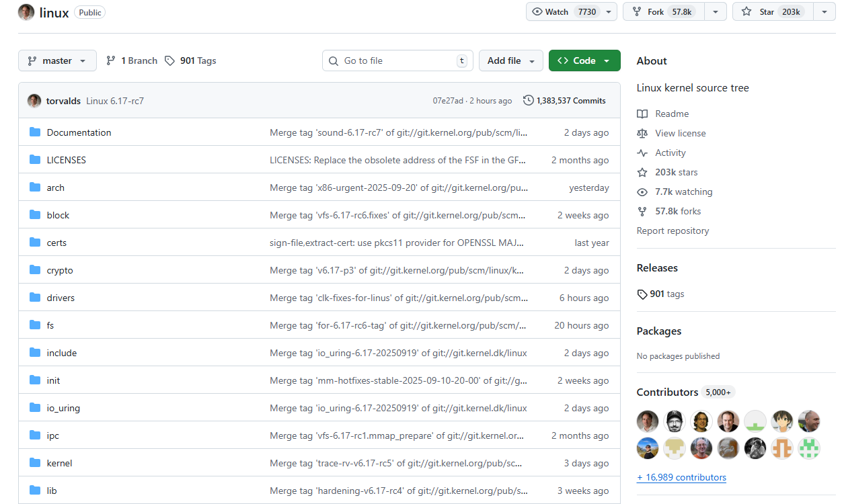The width and height of the screenshot is (842, 504).
Task: Open the drivers directory name
Action: (x=61, y=298)
